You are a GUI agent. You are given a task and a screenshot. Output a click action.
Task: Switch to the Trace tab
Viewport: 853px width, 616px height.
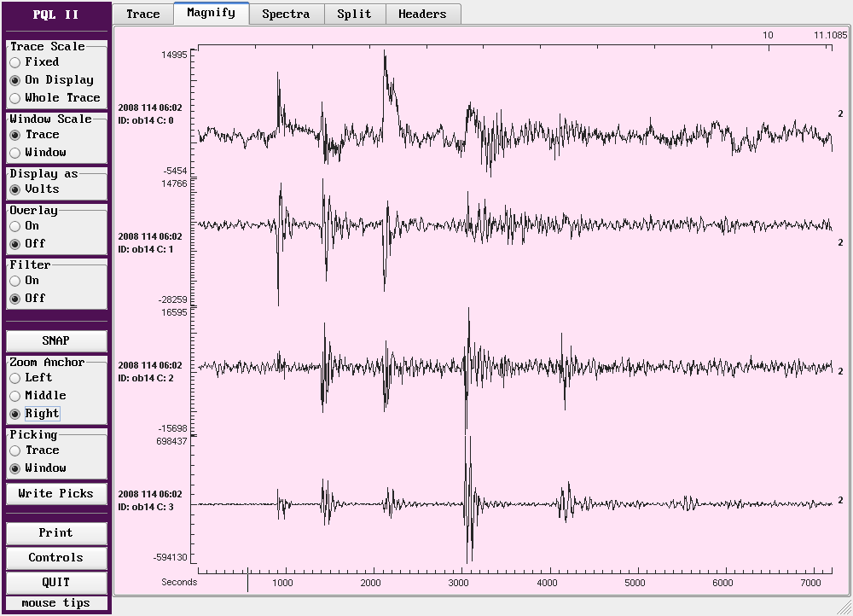[142, 14]
